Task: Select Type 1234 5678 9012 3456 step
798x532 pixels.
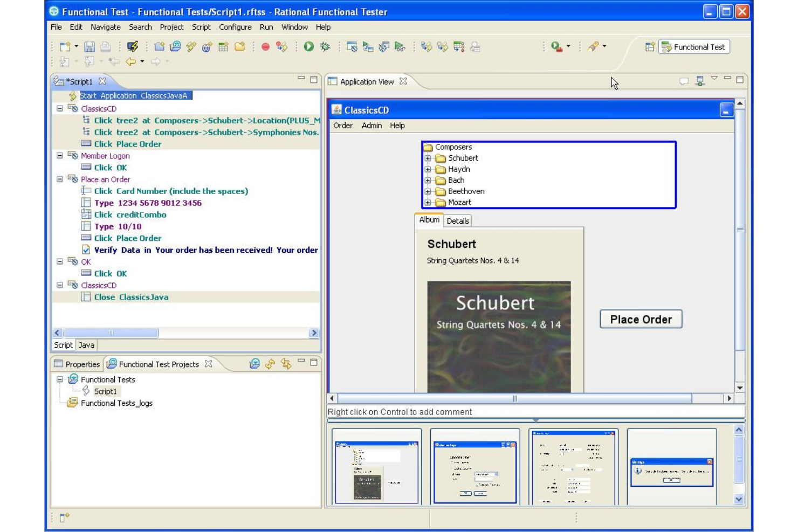Action: [148, 203]
